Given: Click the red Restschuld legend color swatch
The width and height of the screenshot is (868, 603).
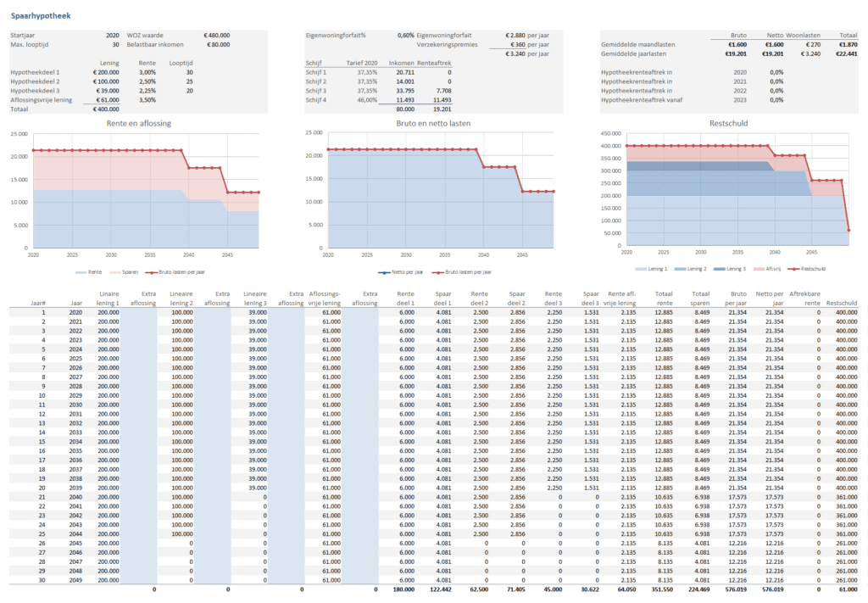Looking at the screenshot, I should (794, 268).
